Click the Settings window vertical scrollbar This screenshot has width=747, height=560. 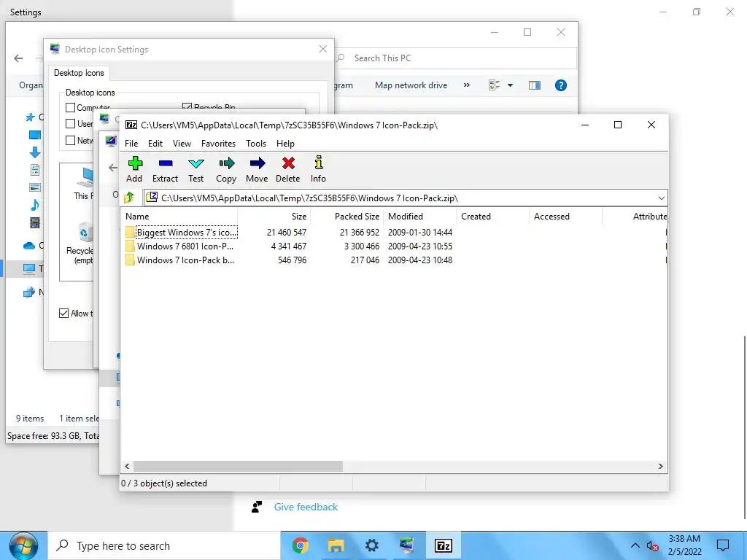click(x=743, y=427)
